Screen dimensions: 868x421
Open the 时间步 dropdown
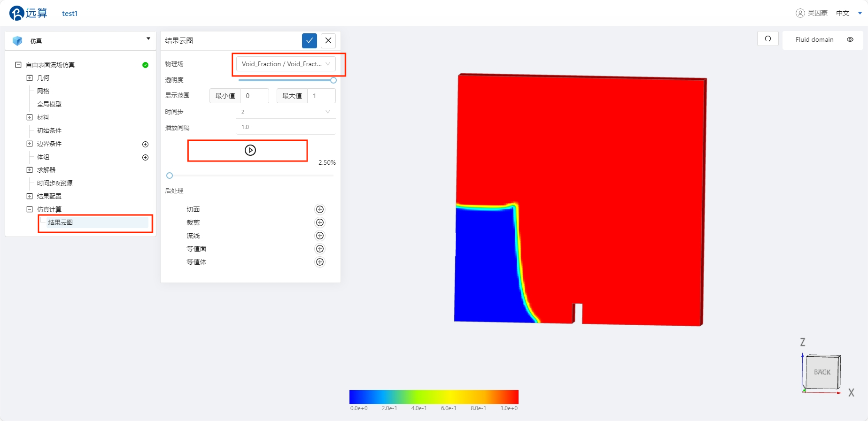286,112
